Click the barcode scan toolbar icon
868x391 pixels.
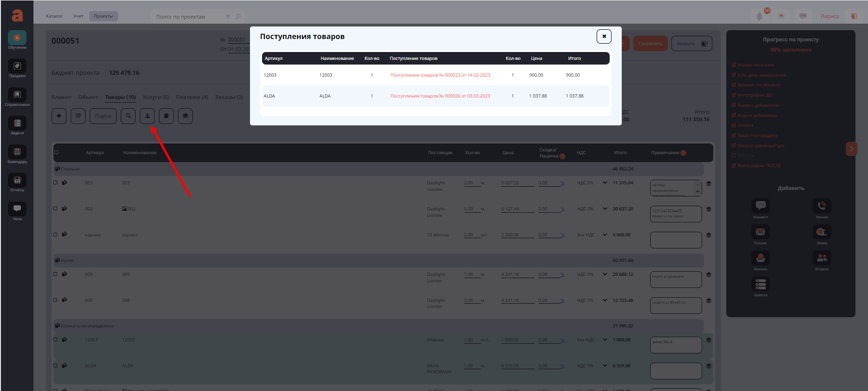point(78,116)
